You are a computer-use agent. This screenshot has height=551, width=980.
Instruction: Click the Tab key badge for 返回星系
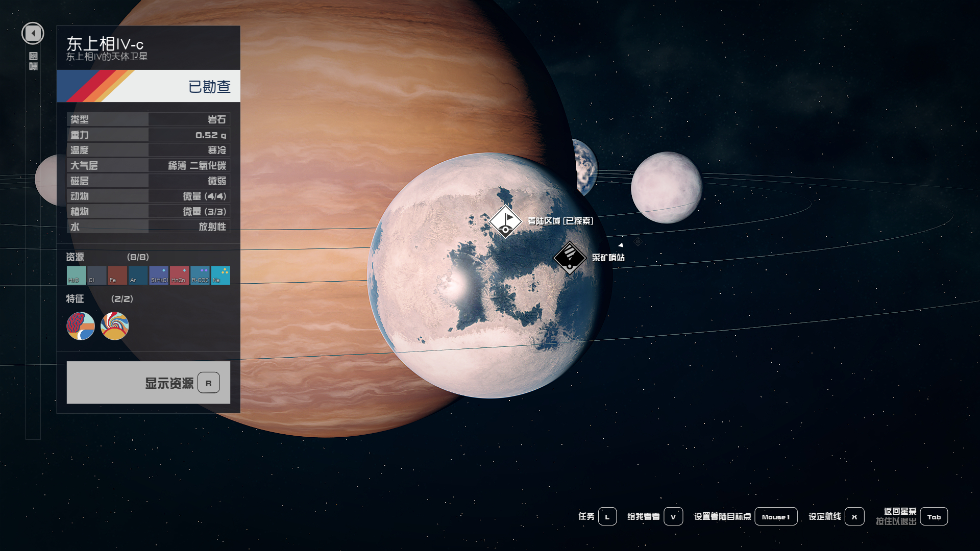[934, 516]
